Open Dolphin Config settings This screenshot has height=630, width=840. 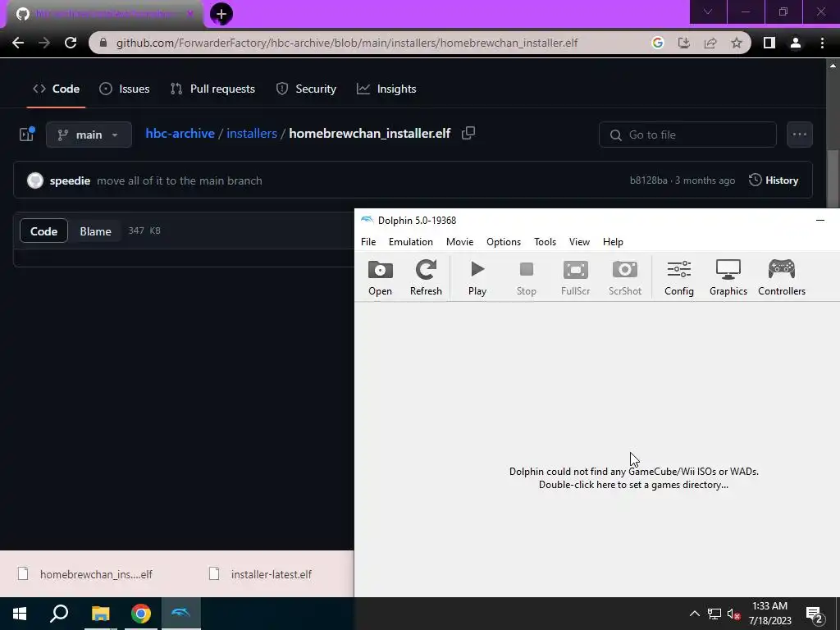pos(678,277)
